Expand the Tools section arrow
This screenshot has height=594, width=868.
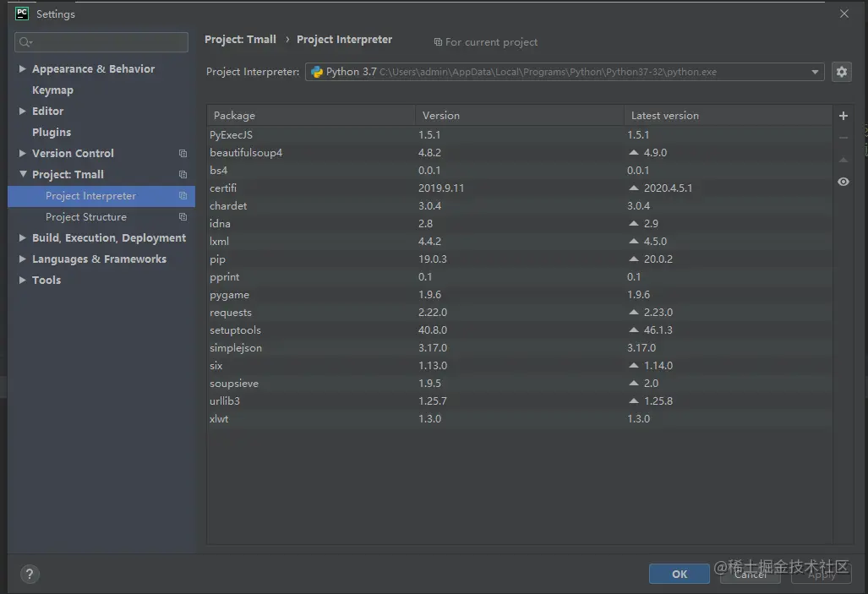click(22, 280)
